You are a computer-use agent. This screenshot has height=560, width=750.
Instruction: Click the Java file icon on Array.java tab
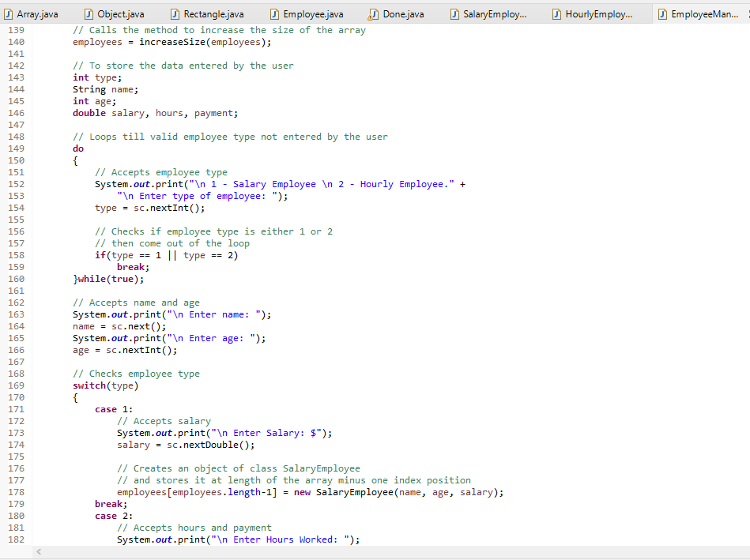[9, 14]
